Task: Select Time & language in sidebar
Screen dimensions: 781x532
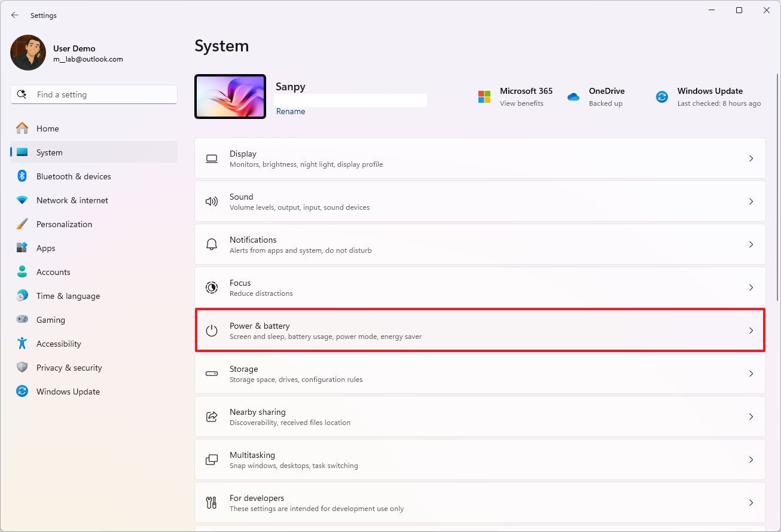Action: tap(68, 296)
